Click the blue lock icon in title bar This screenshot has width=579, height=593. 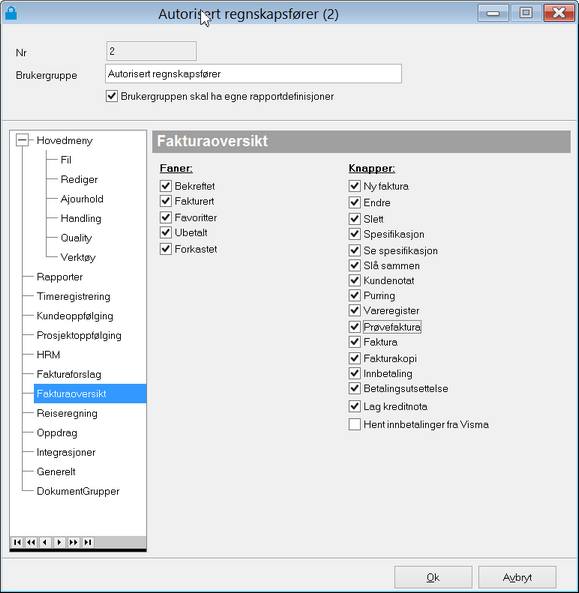pyautogui.click(x=11, y=13)
